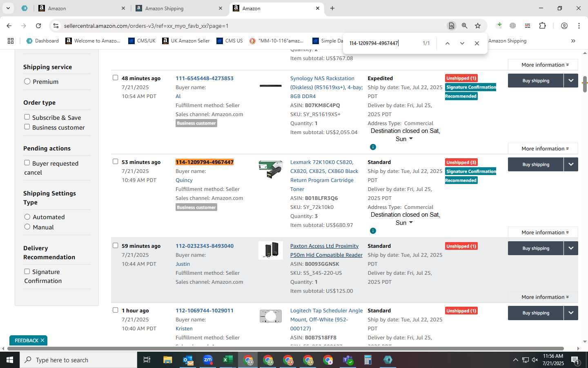
Task: Expand Buy shipping options for Lexmark order
Action: (x=571, y=164)
